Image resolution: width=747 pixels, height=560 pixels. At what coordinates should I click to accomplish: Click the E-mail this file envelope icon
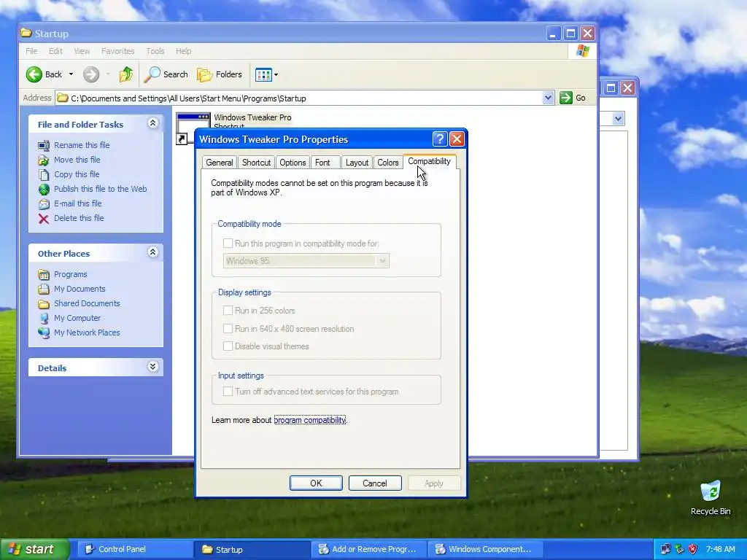tap(44, 204)
